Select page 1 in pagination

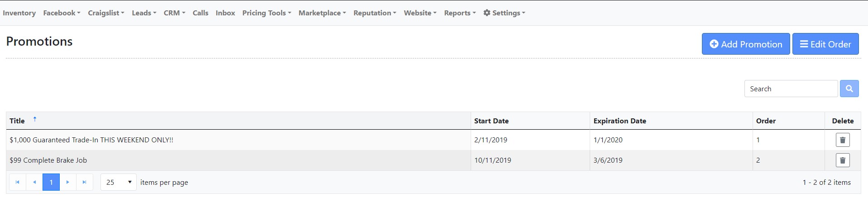[x=51, y=183]
